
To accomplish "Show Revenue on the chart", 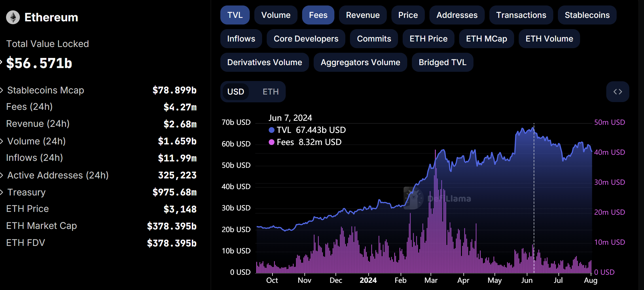I will coord(363,15).
